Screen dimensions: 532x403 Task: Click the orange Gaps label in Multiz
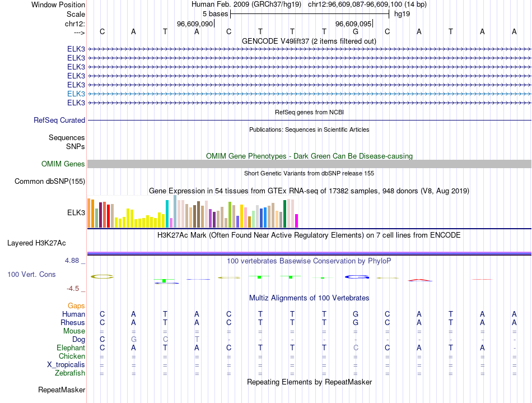pos(76,306)
